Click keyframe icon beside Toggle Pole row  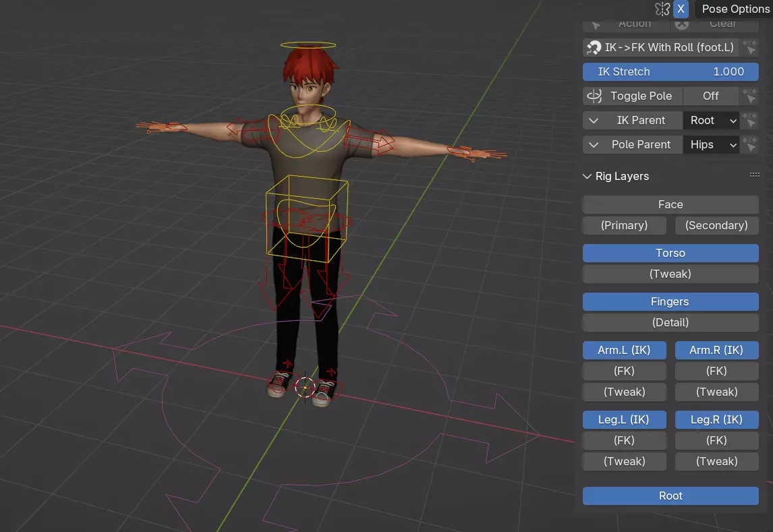(749, 96)
